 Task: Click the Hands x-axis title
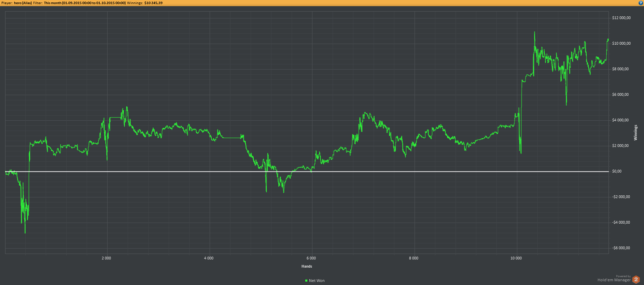[x=307, y=266]
